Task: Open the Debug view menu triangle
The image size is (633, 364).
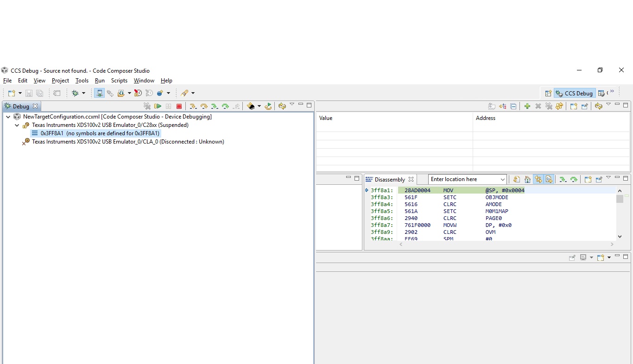Action: pyautogui.click(x=292, y=104)
